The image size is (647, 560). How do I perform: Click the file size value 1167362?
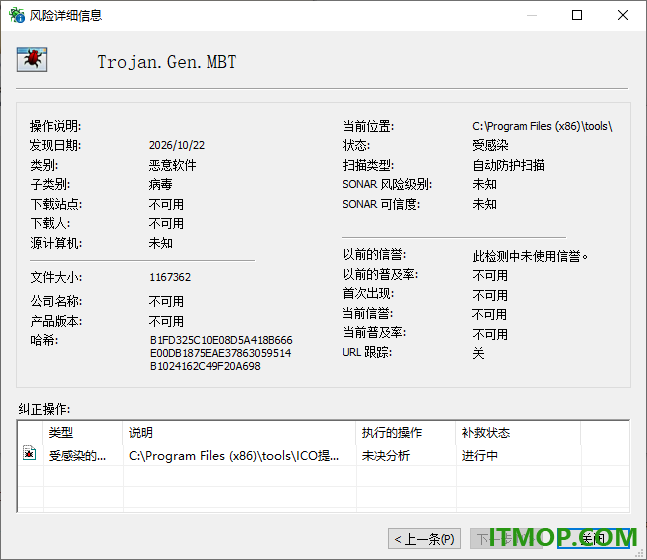coord(170,277)
